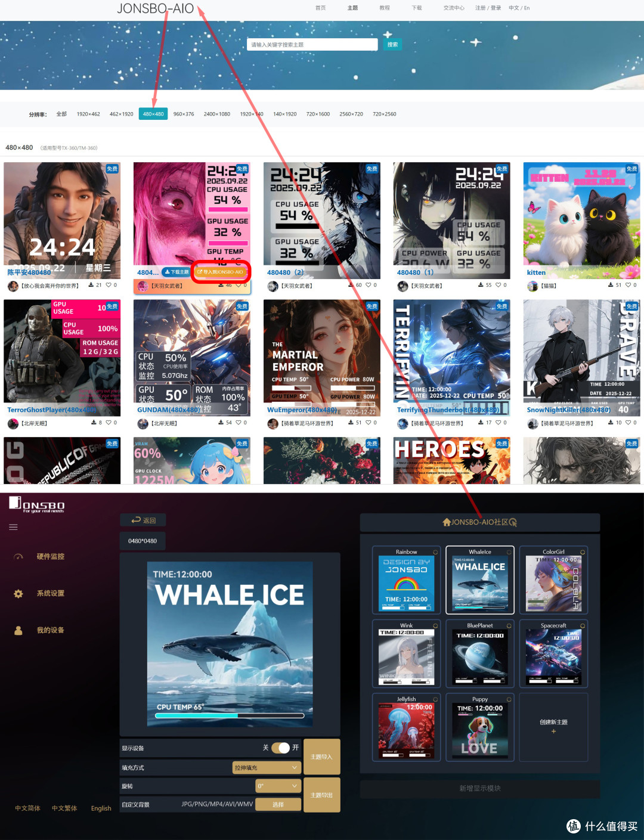Select the 2560×720 resolution filter

pos(351,114)
